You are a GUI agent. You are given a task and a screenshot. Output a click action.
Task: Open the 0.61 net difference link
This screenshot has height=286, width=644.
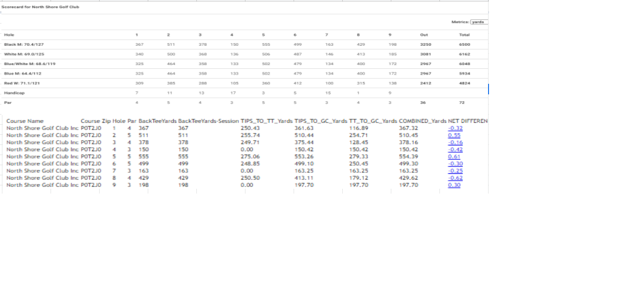(x=454, y=156)
